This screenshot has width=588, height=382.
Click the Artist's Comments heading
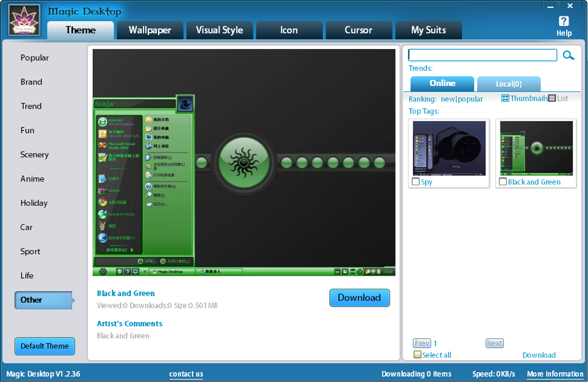tap(129, 324)
